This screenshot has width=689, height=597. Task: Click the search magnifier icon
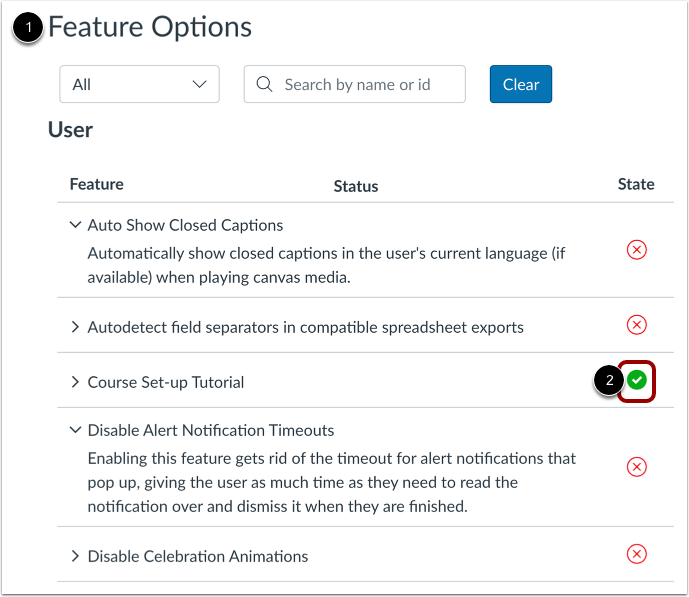(265, 85)
